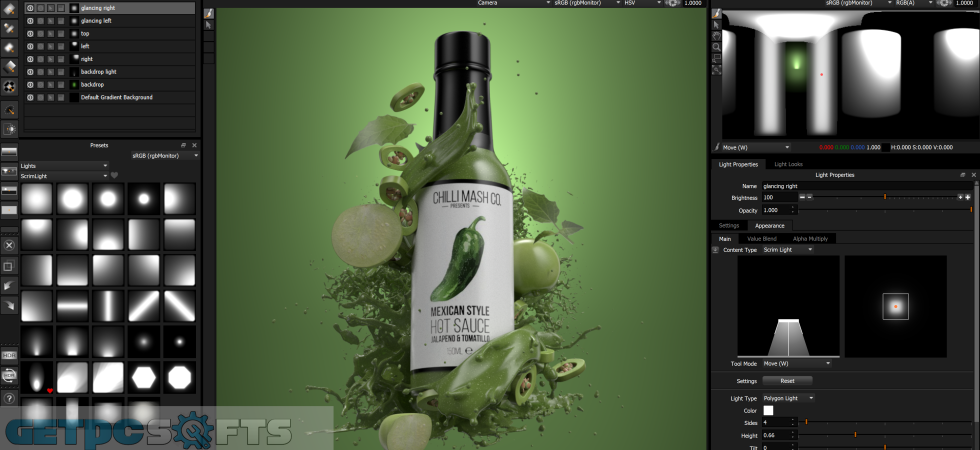
Task: Click the circular arrows sync icon below HDR
Action: click(9, 375)
